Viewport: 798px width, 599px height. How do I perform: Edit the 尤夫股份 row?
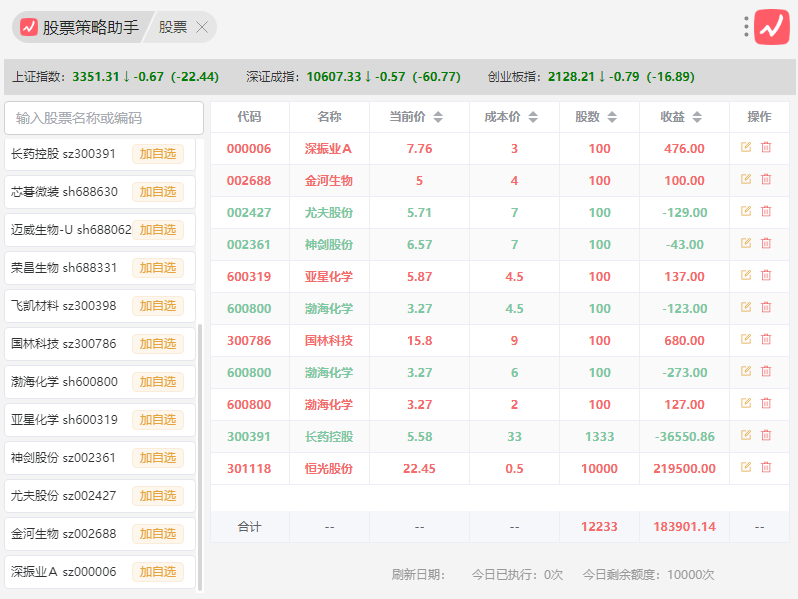pyautogui.click(x=746, y=212)
